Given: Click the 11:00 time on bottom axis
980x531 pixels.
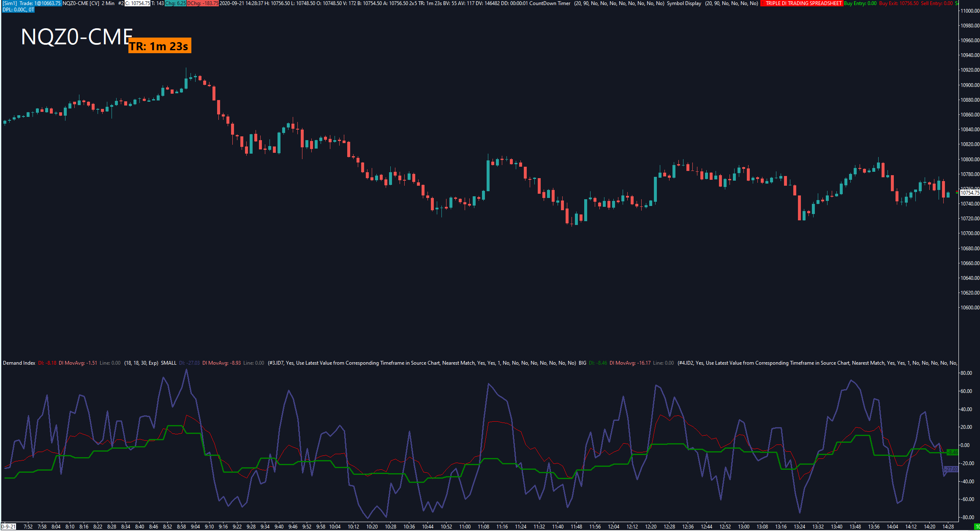Looking at the screenshot, I should click(x=465, y=526).
